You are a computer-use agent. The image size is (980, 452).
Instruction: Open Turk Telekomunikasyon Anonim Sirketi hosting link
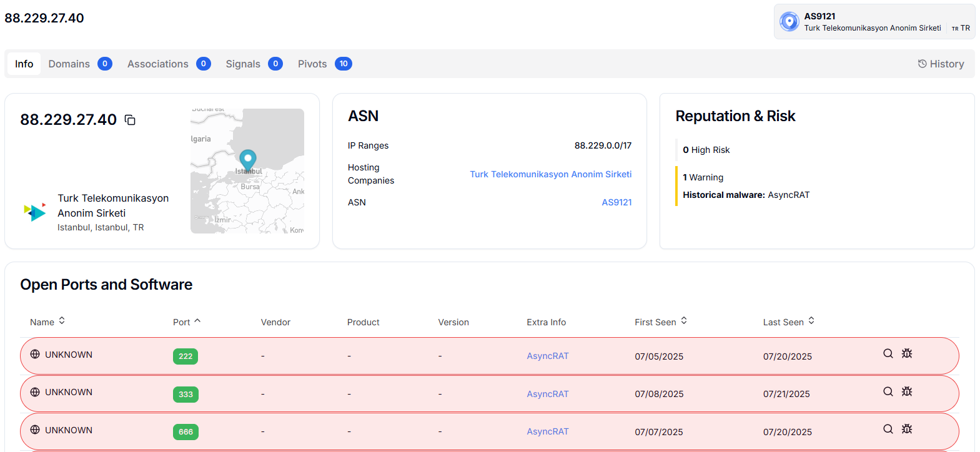[x=550, y=174]
